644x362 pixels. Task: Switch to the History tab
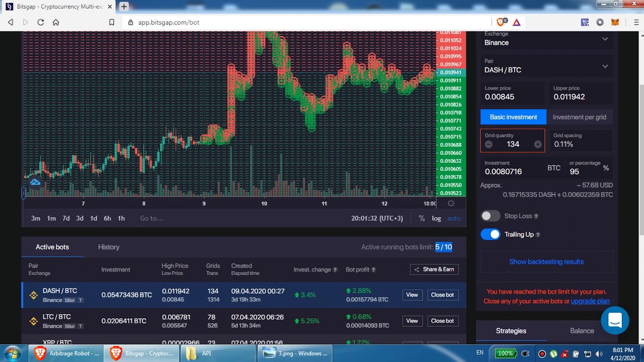coord(109,247)
